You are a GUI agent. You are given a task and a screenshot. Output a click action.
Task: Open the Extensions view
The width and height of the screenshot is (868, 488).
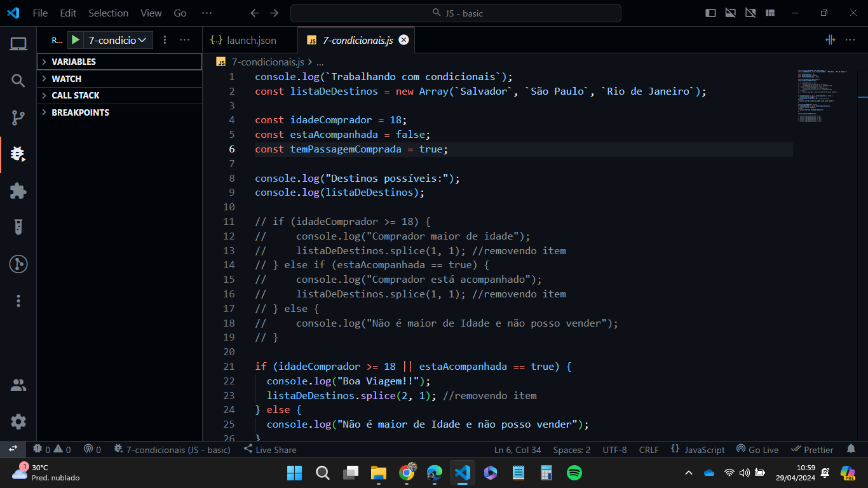coord(18,191)
